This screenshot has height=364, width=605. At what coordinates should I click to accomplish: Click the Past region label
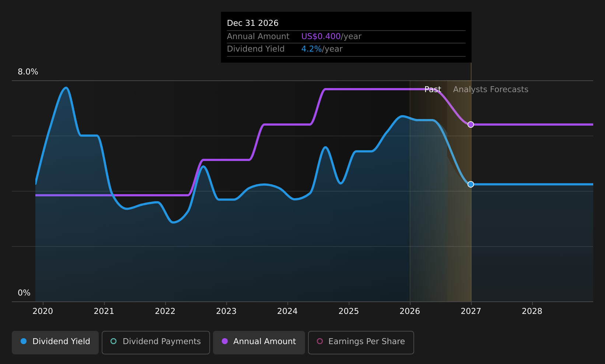[x=433, y=90]
